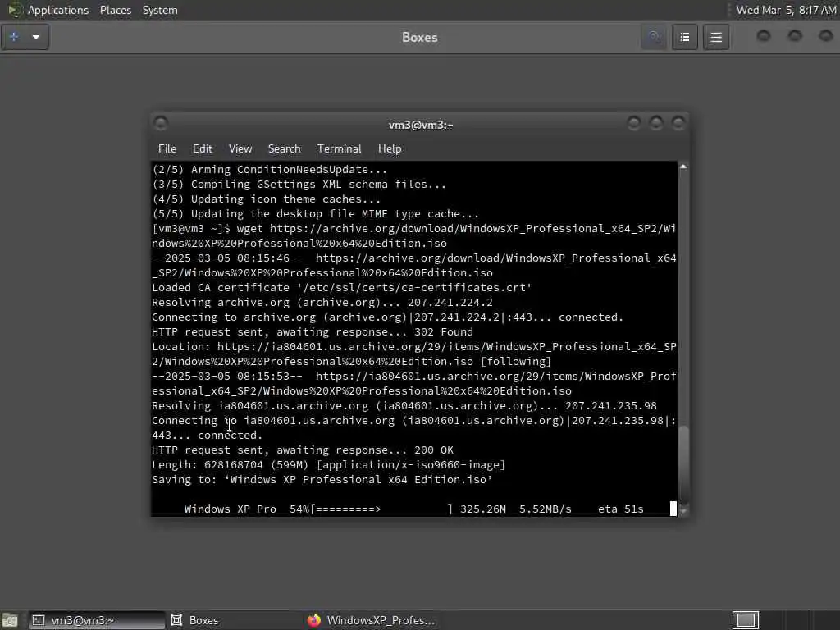Click the wget download progress bar line
Screen dimensions: 840x630
[413, 509]
